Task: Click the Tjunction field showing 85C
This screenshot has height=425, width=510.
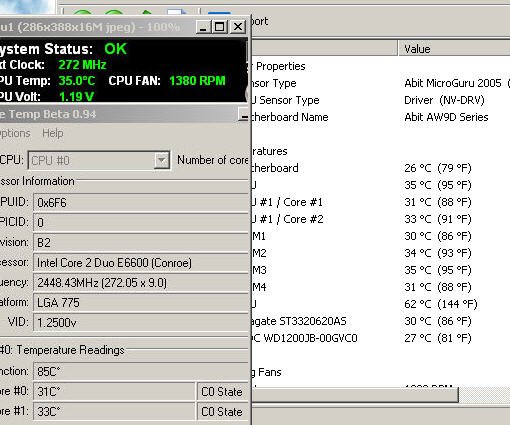Action: [141, 371]
